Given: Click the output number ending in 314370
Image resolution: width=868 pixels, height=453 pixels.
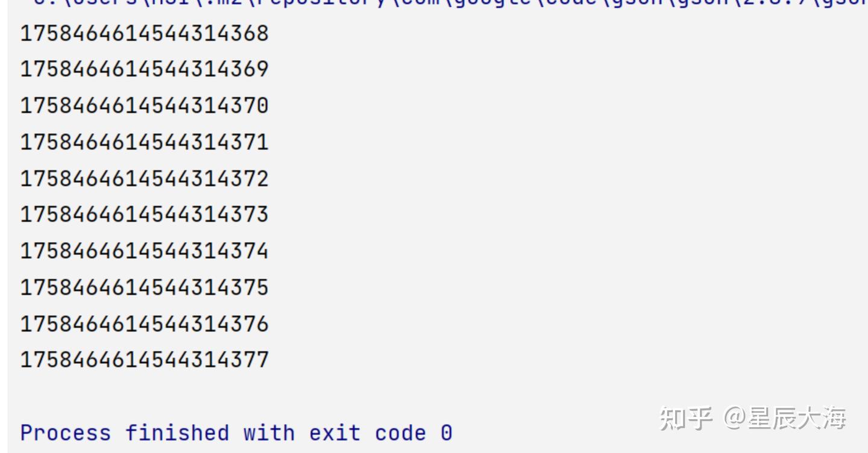Looking at the screenshot, I should coord(144,106).
